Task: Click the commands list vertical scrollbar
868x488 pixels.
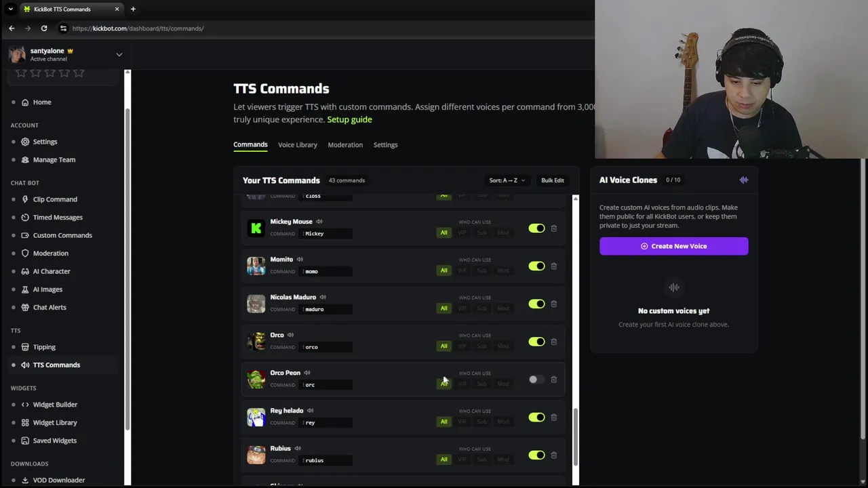Action: coord(576,437)
